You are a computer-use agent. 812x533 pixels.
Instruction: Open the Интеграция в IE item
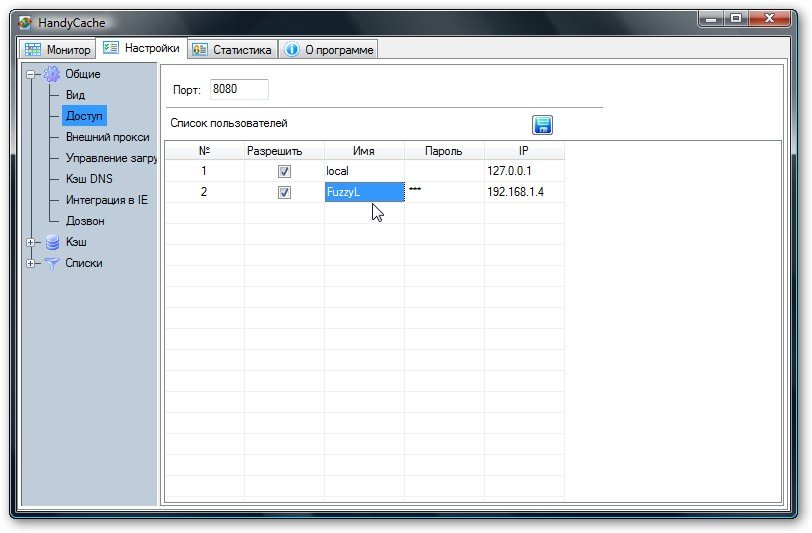click(107, 200)
